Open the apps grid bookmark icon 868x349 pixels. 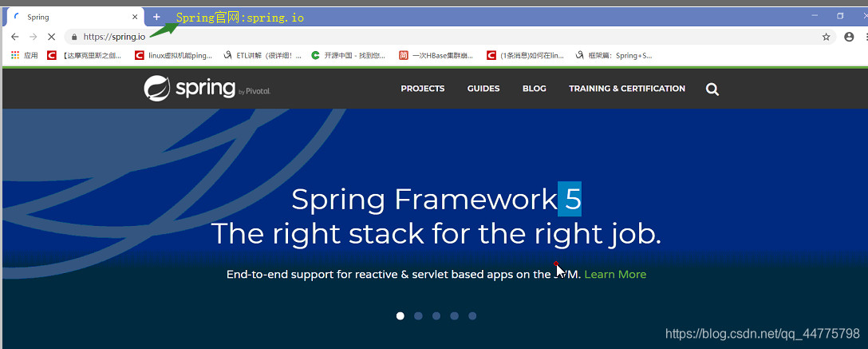(x=15, y=55)
